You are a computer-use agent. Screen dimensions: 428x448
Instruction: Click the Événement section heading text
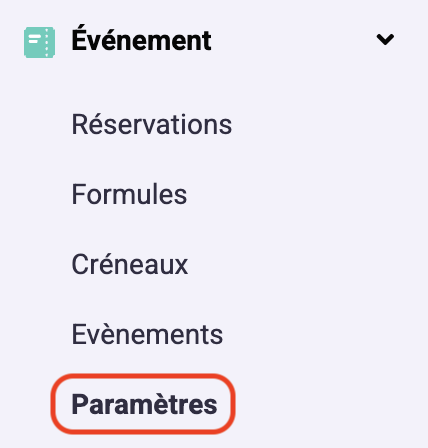(x=141, y=41)
